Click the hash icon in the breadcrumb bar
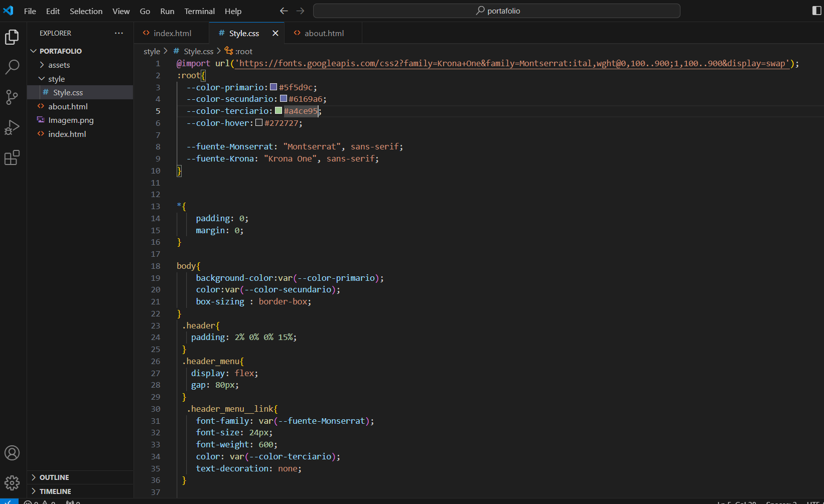 click(x=176, y=51)
